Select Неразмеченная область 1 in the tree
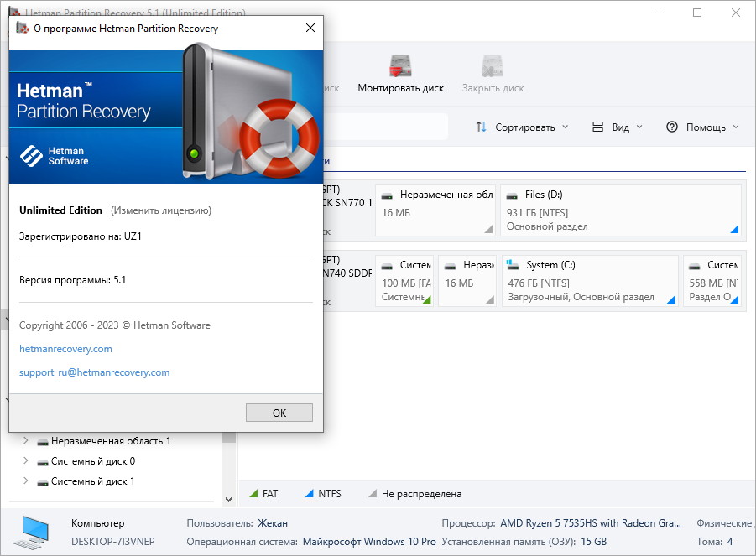Image resolution: width=756 pixels, height=556 pixels. coord(111,441)
